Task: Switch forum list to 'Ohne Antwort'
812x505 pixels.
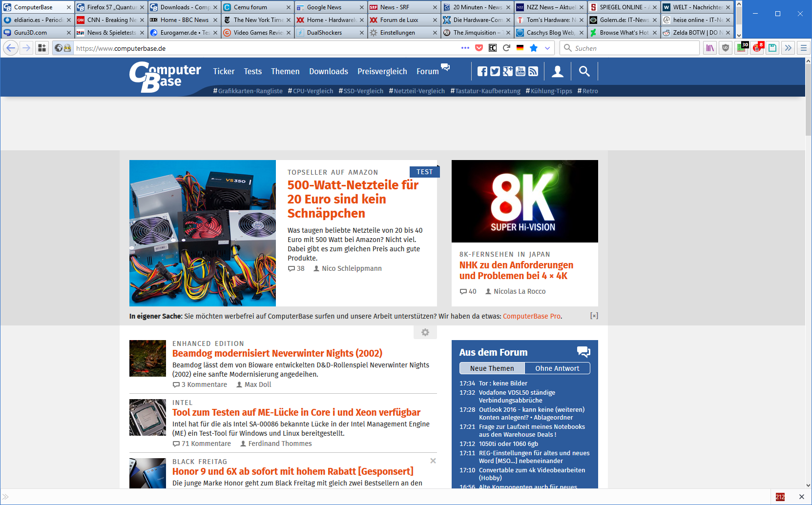Action: pyautogui.click(x=557, y=368)
